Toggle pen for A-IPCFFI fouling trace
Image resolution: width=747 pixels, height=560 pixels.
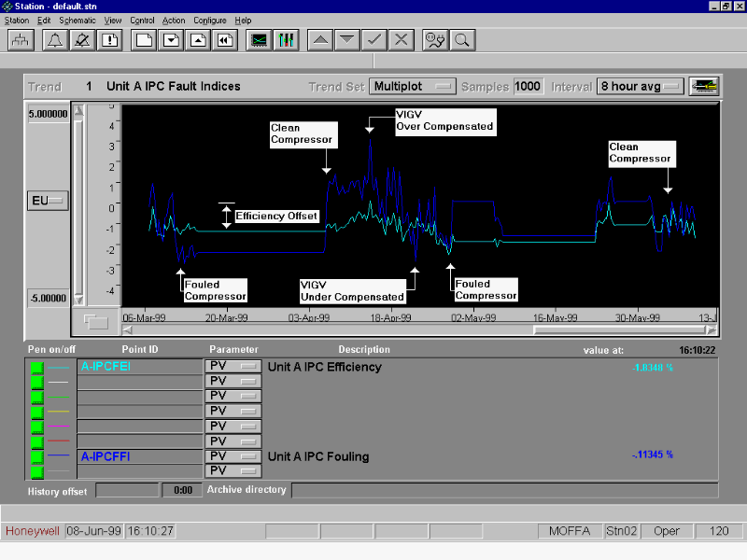[37, 456]
